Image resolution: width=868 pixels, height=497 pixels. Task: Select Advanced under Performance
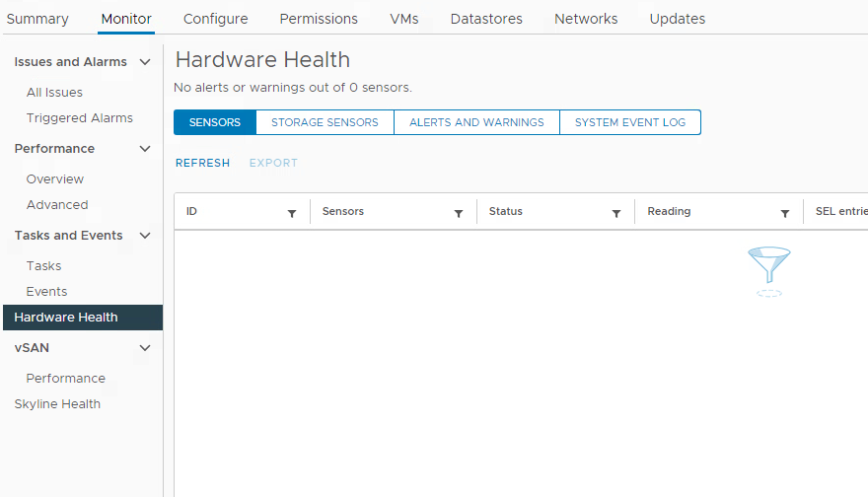(x=57, y=205)
